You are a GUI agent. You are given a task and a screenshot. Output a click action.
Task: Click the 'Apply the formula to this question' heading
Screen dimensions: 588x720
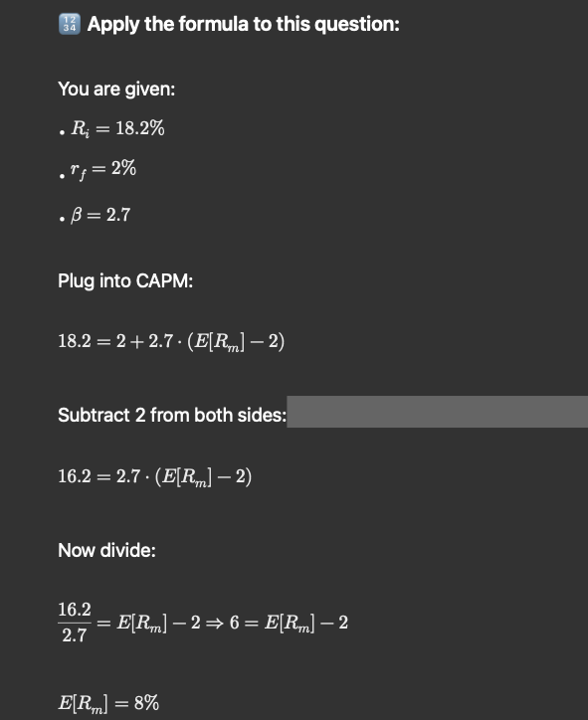coord(244,24)
